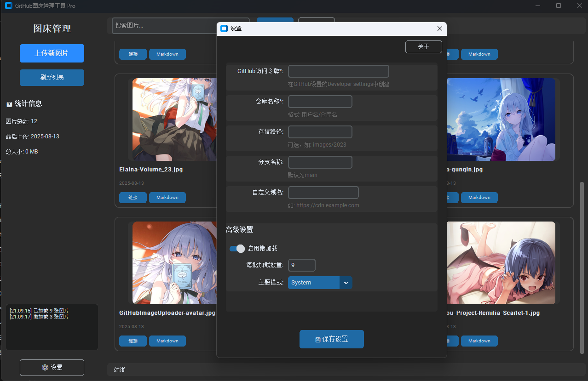Maximize the main application window

coord(559,6)
